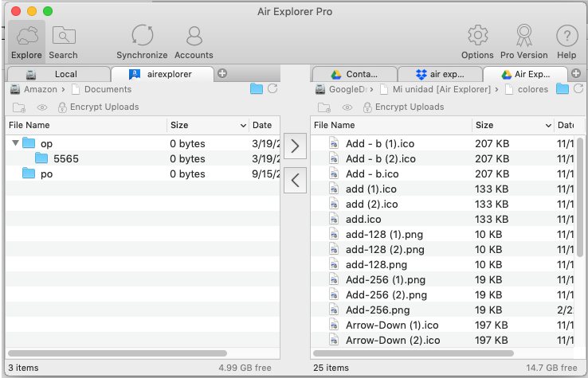
Task: Open folder browser icon in left pane
Action: point(257,89)
